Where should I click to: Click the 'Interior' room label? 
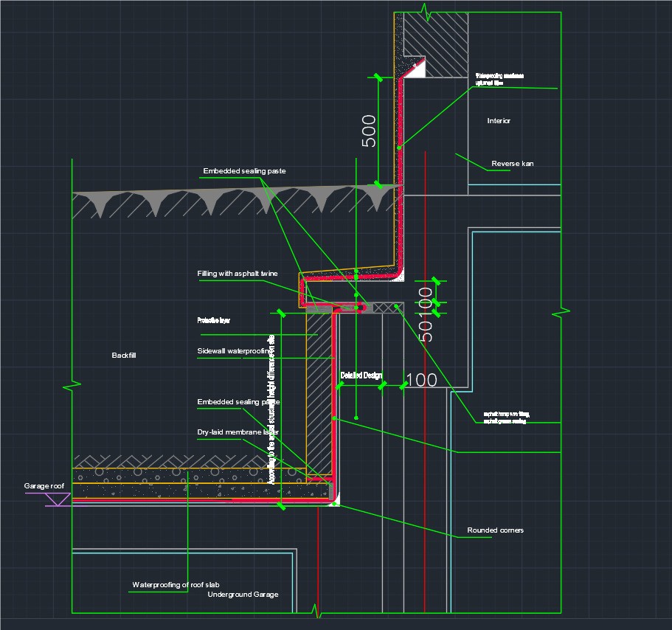pos(499,121)
